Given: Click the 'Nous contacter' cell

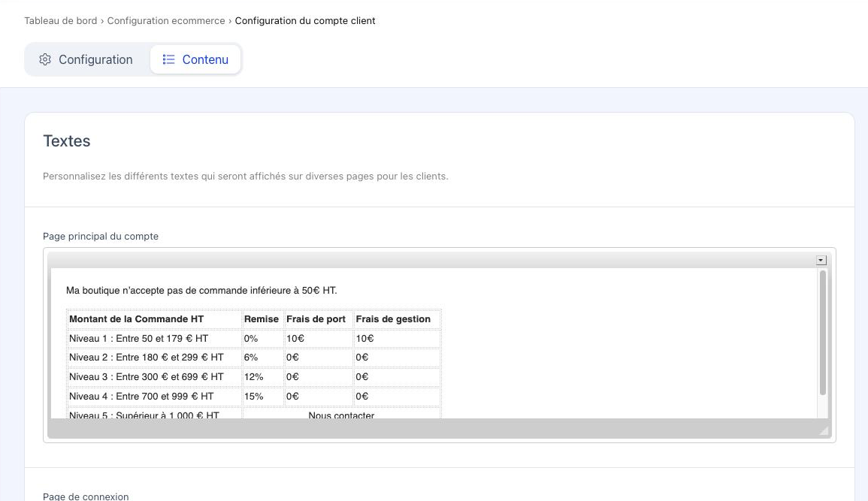Looking at the screenshot, I should (x=341, y=415).
